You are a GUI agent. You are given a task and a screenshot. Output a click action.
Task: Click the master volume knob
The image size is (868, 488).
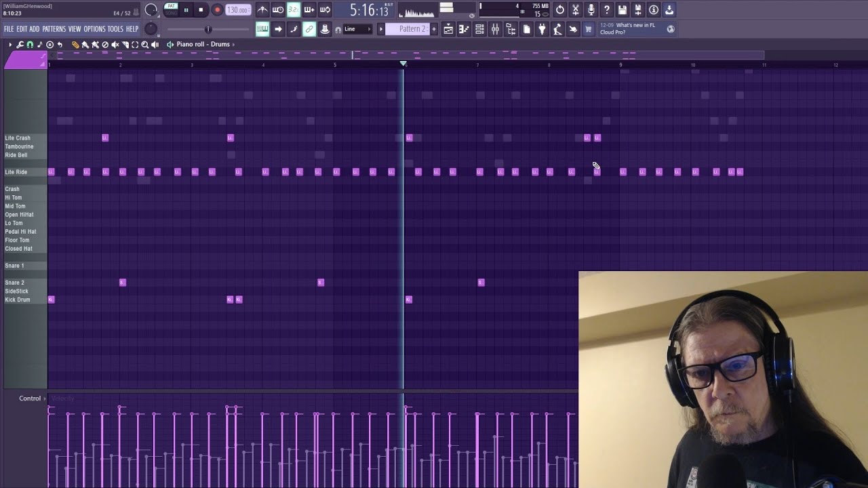tap(151, 9)
